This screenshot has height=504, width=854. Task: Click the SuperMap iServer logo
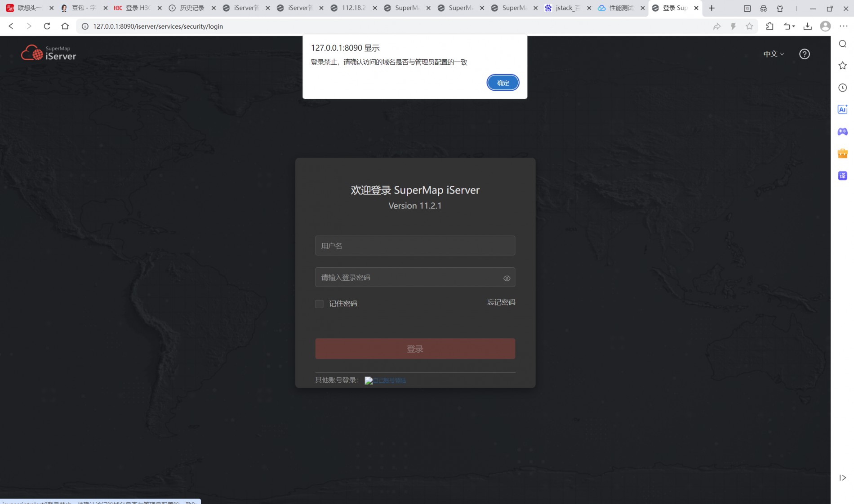49,53
